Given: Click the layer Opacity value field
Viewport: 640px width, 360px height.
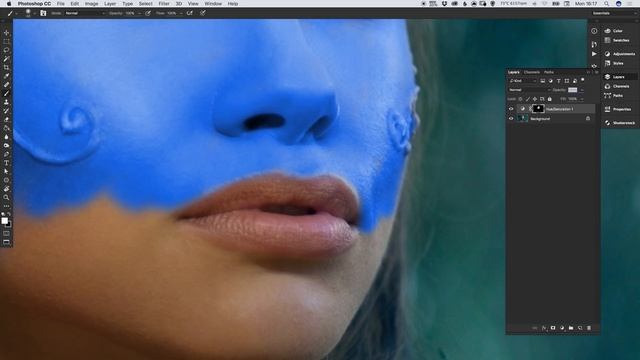Looking at the screenshot, I should coord(573,90).
